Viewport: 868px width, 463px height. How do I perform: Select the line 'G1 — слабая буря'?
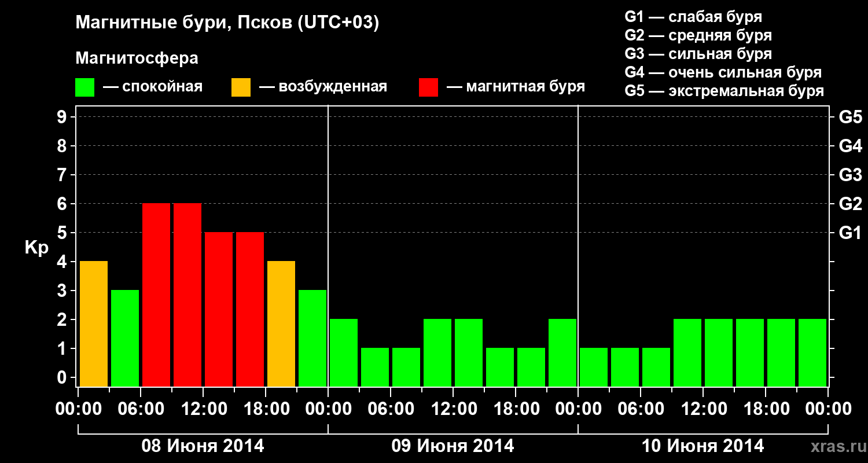pos(693,17)
